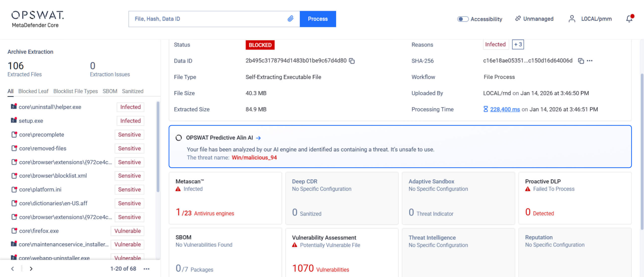Switch to the Blocked Leaf tab
This screenshot has width=644, height=277.
tap(33, 91)
